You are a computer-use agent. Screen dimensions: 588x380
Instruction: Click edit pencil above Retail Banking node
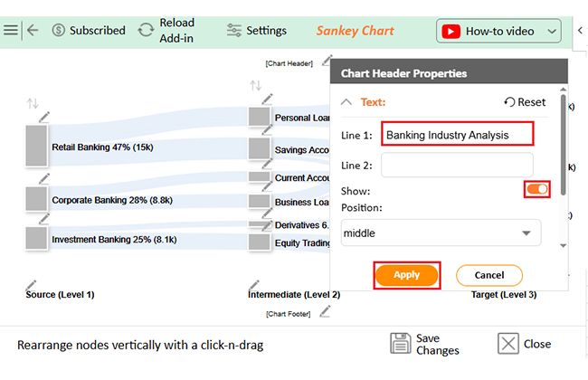point(43,116)
